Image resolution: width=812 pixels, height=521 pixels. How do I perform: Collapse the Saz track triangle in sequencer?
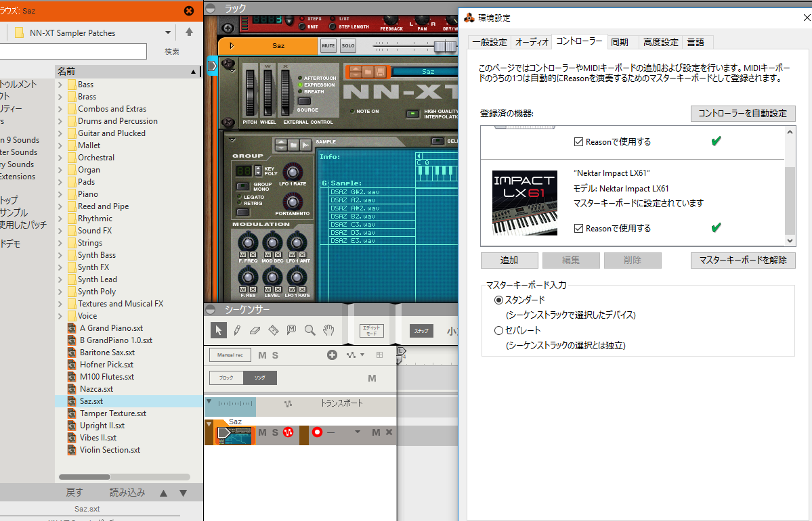pos(209,424)
